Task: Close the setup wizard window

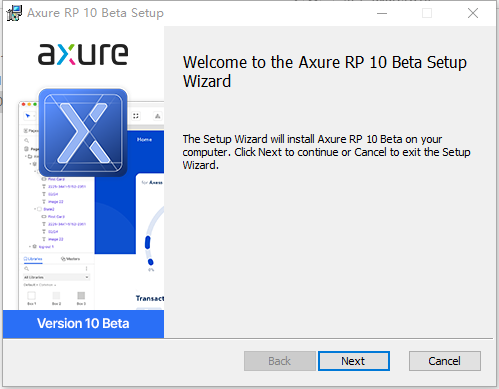Action: (x=473, y=13)
